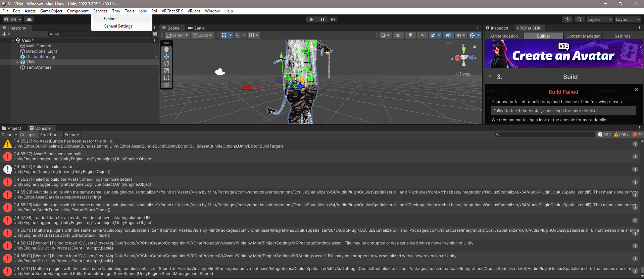Viewport: 644px width, 279px height.
Task: Toggle grid snapping in Scene toolbar
Action: pos(238,35)
